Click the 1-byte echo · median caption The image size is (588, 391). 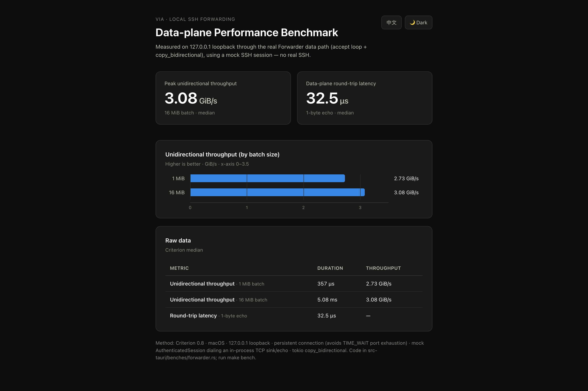(330, 113)
